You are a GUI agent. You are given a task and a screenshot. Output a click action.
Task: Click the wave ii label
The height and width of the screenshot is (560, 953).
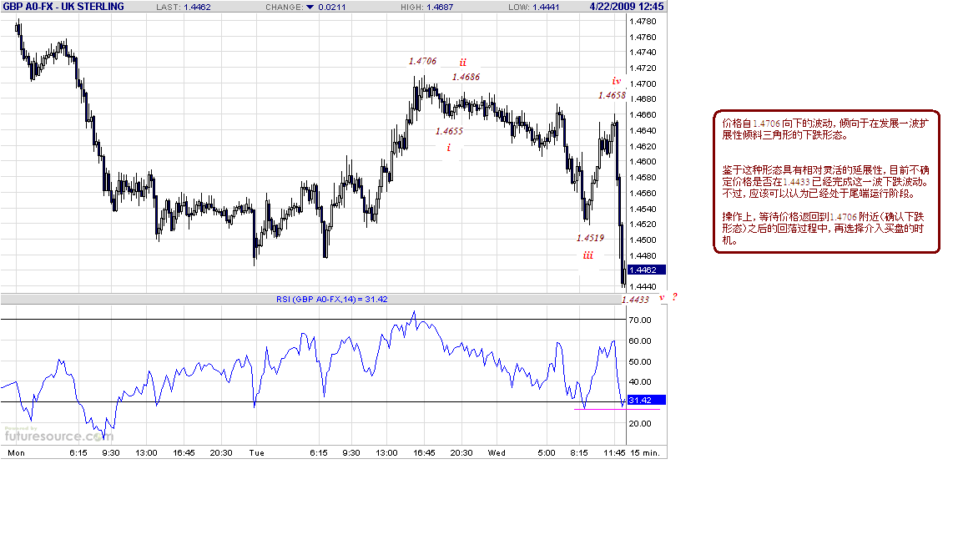point(462,62)
